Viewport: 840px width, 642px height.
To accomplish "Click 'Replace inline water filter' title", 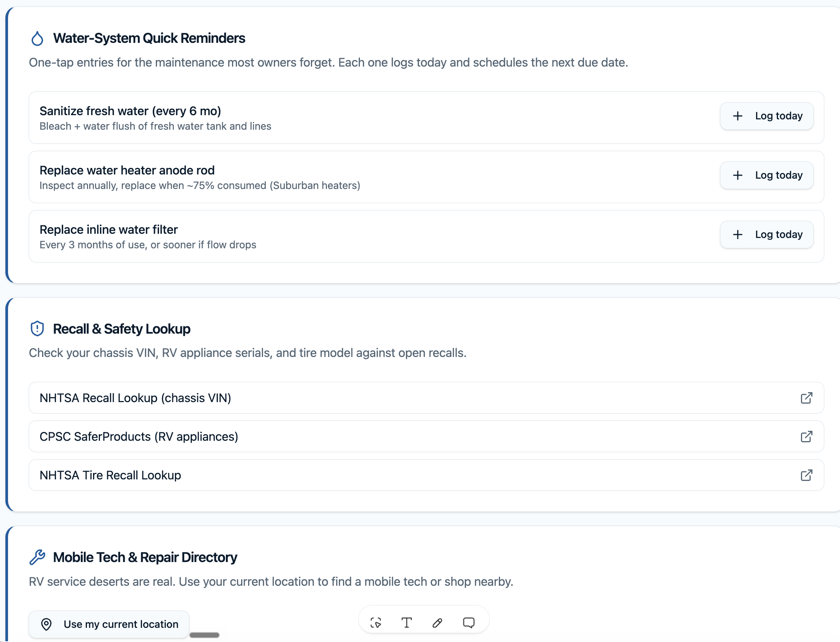I will 109,230.
